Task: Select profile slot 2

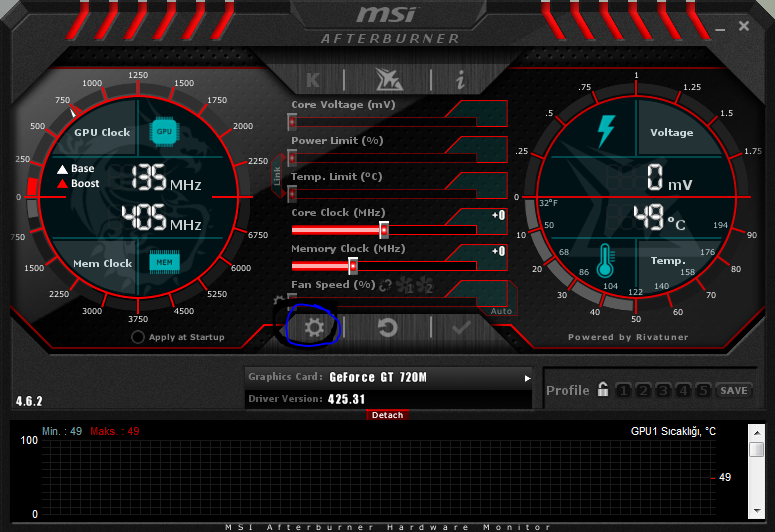Action: (x=643, y=391)
